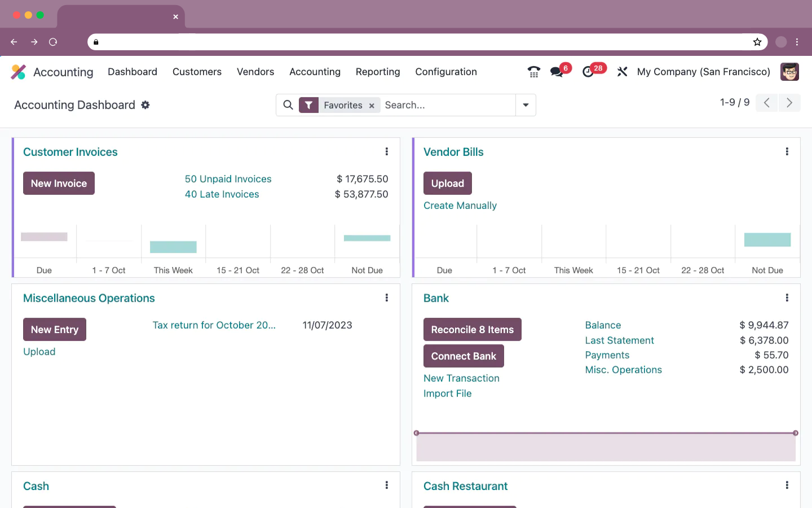Open the 40 Late Invoices link

tap(222, 194)
